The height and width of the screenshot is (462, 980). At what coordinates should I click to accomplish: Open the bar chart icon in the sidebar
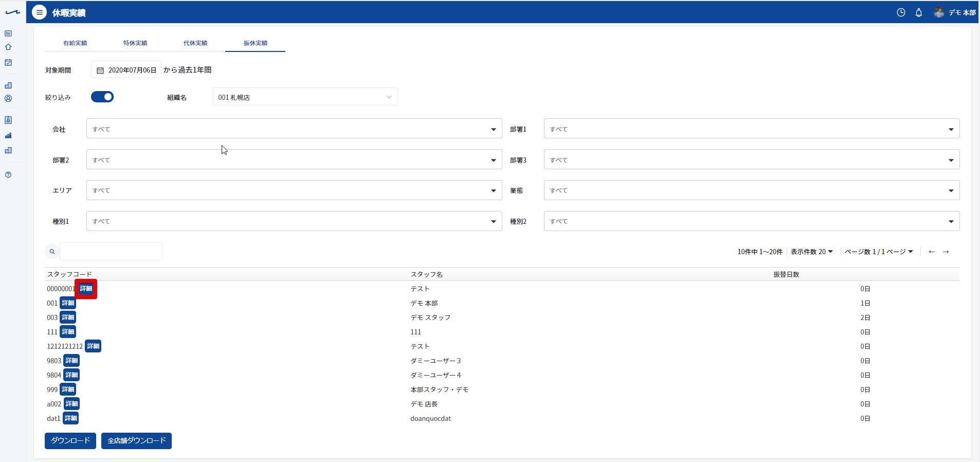coord(8,136)
